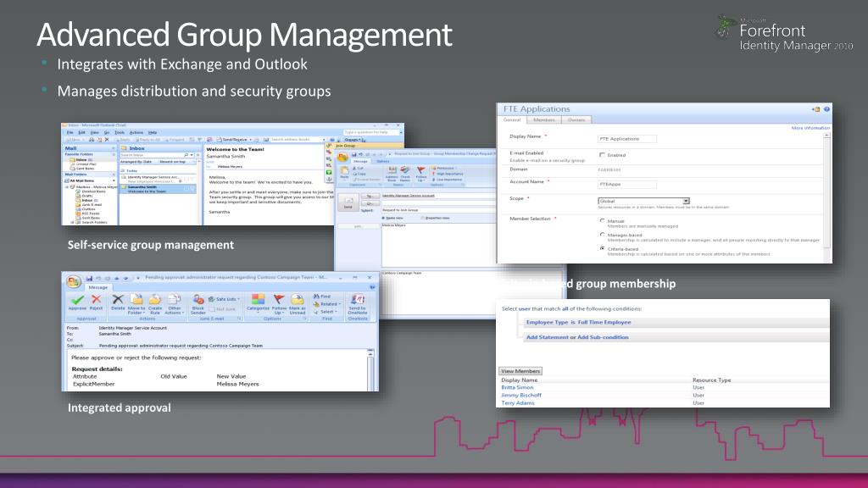Click the add icon beside FTE Applications help
868x488 pixels.
point(816,109)
